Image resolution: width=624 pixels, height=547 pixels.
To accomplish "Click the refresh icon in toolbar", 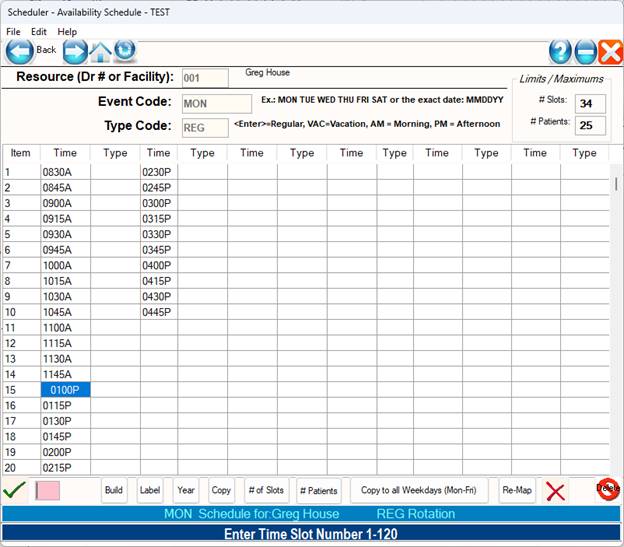I will click(x=125, y=51).
